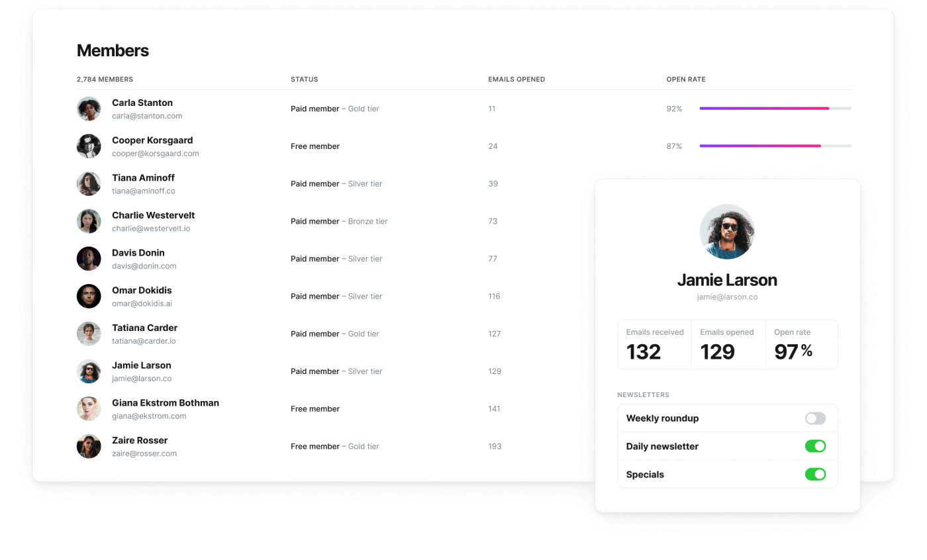Viewport: 927px width, 560px height.
Task: Enable the Weekly roundup toggle
Action: coord(815,418)
